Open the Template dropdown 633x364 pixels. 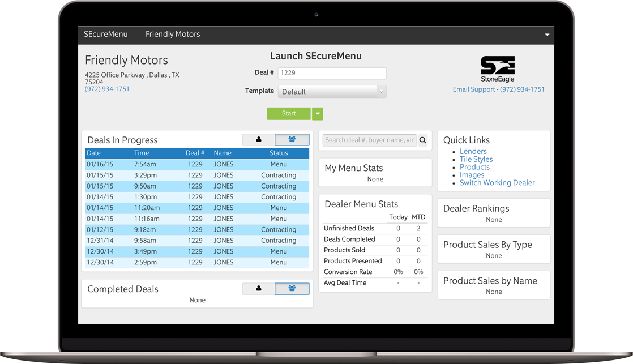332,92
